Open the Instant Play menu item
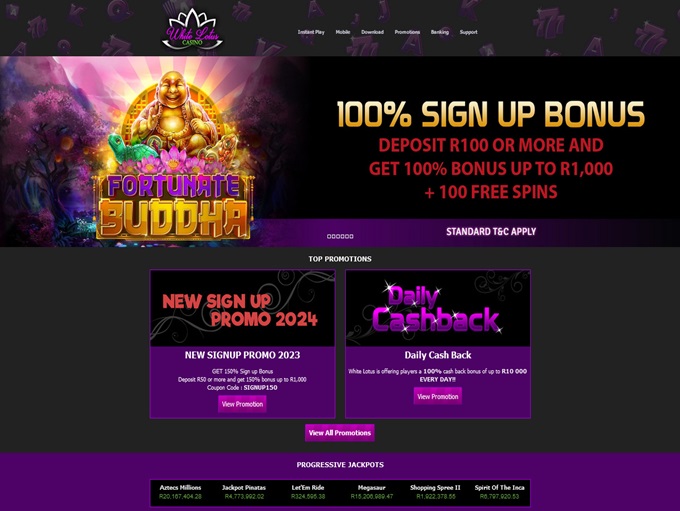The width and height of the screenshot is (680, 511). pyautogui.click(x=311, y=32)
